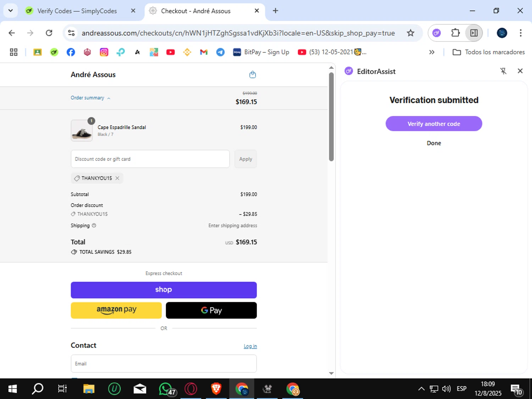Open the tab search dropdown
Image resolution: width=532 pixels, height=399 pixels.
[11, 11]
